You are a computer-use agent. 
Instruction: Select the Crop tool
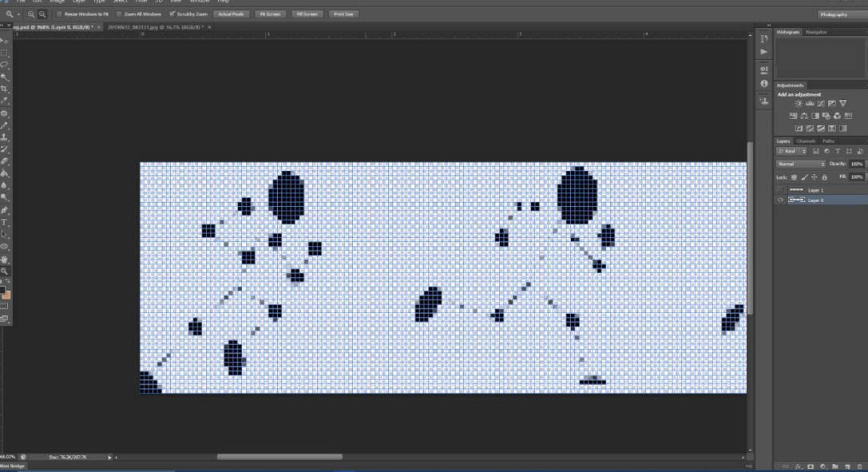[5, 89]
